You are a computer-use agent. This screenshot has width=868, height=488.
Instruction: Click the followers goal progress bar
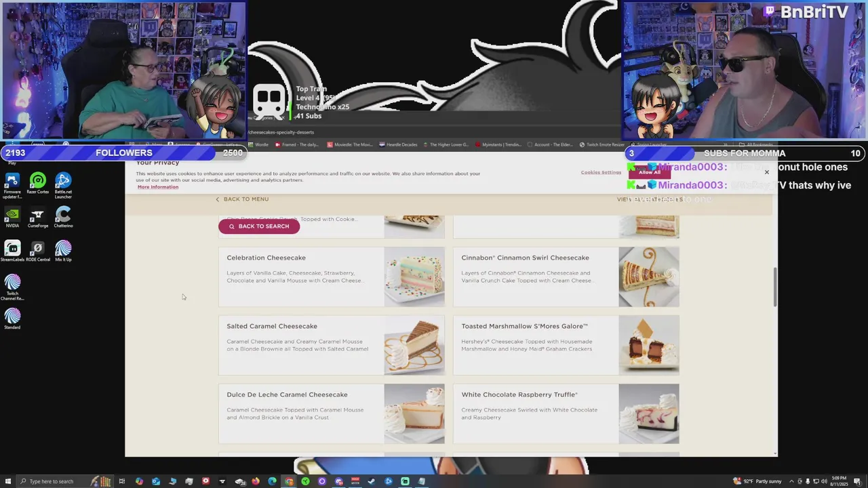(123, 153)
